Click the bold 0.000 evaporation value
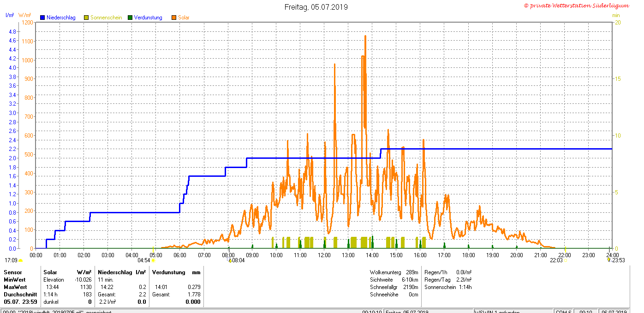This screenshot has height=313, width=644. pos(194,302)
